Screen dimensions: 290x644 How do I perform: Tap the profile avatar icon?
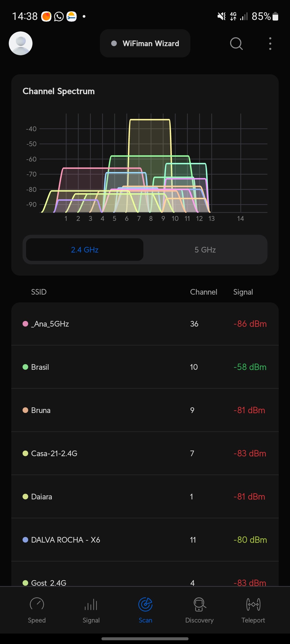(21, 43)
